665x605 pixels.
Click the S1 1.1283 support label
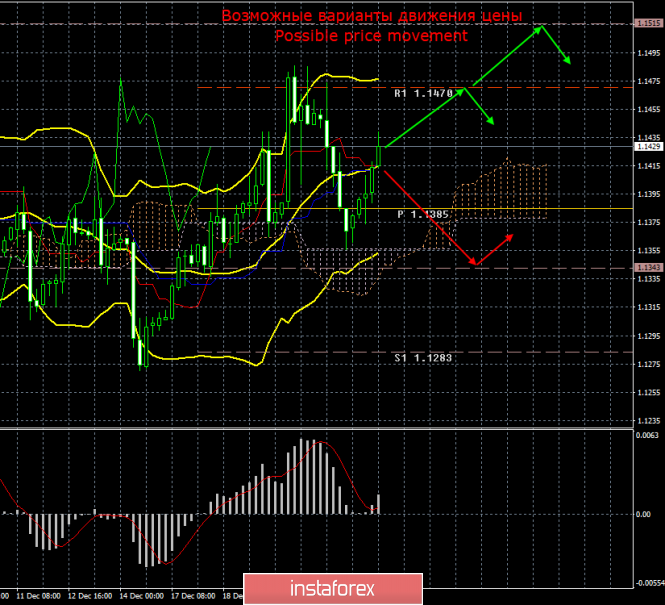423,358
